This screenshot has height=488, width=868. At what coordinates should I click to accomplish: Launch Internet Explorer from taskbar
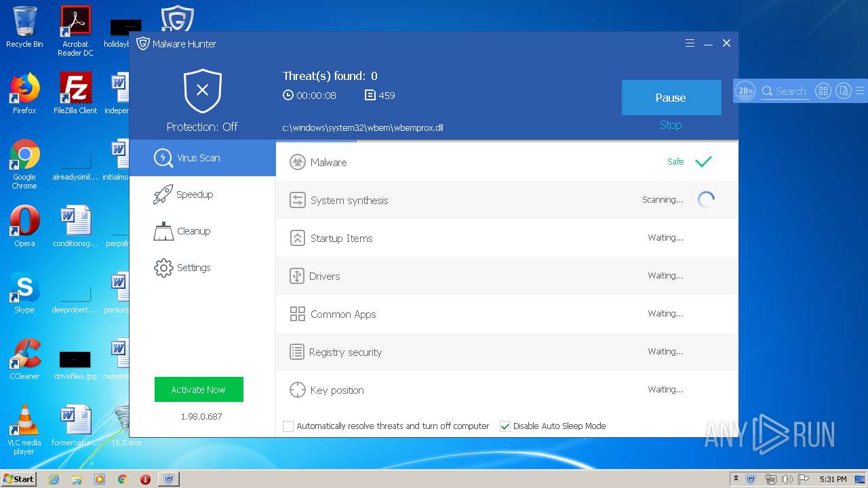(x=54, y=479)
